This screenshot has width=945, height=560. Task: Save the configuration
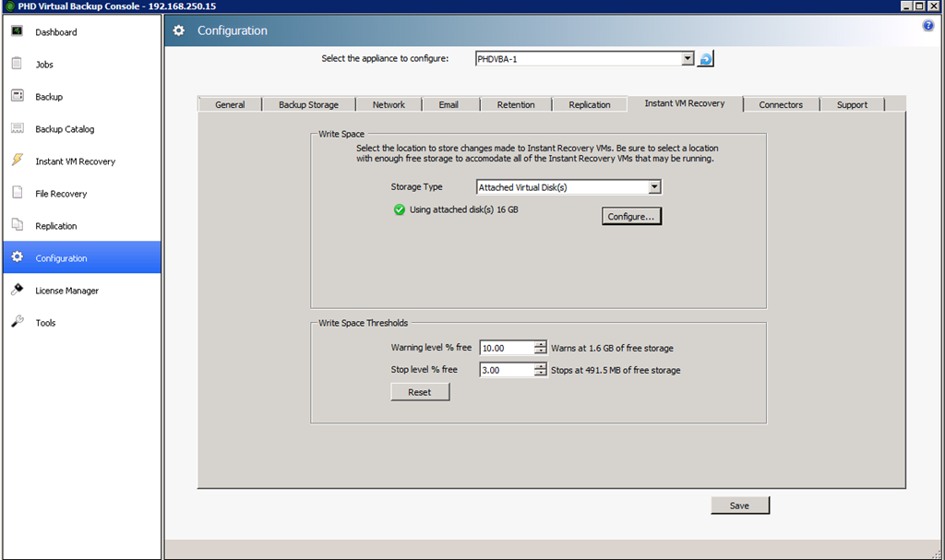(x=740, y=506)
